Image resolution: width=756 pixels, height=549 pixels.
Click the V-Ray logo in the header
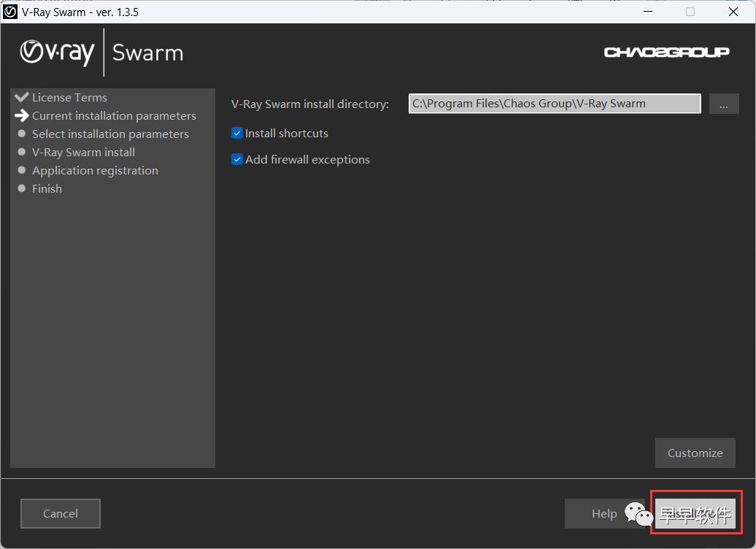pos(57,53)
